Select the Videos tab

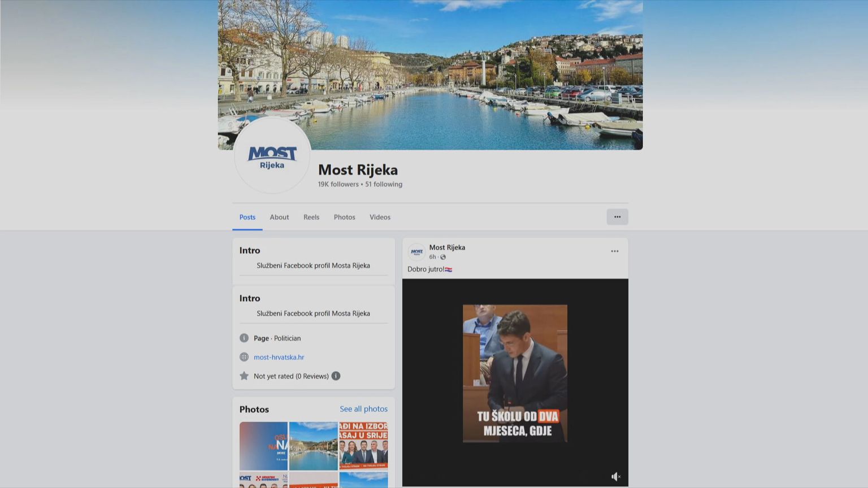[380, 217]
